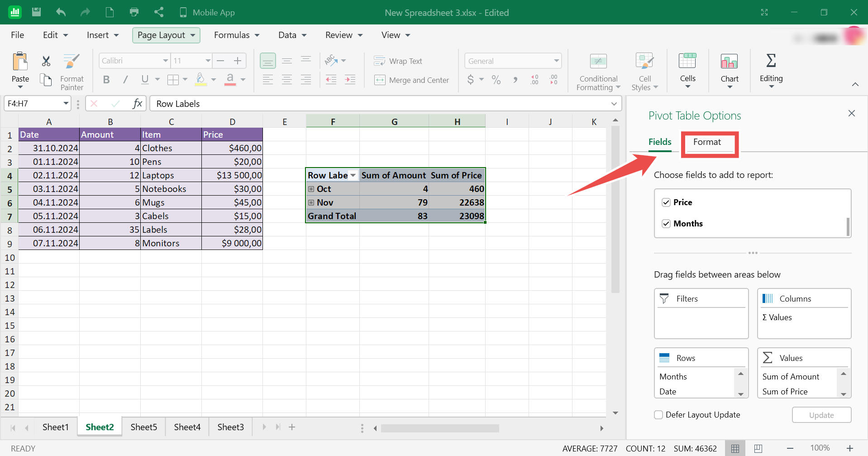Align text to the left
Image resolution: width=868 pixels, height=456 pixels.
268,80
